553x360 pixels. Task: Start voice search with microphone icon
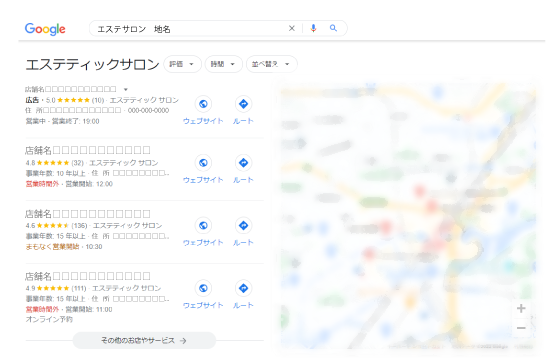click(x=313, y=28)
